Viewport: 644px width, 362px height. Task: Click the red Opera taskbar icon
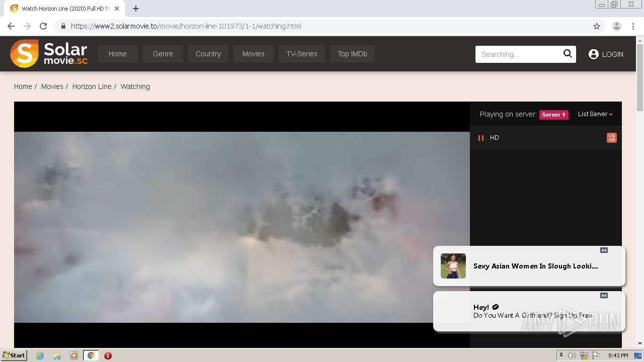(x=108, y=355)
